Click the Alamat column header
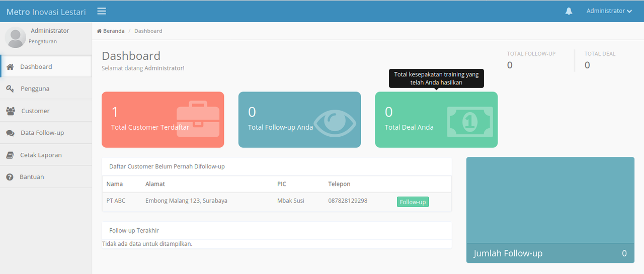Viewport: 644px width, 274px height. [x=155, y=184]
